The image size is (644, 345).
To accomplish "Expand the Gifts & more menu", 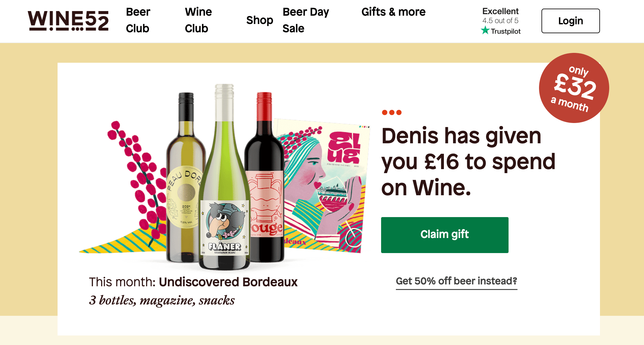I will point(393,12).
